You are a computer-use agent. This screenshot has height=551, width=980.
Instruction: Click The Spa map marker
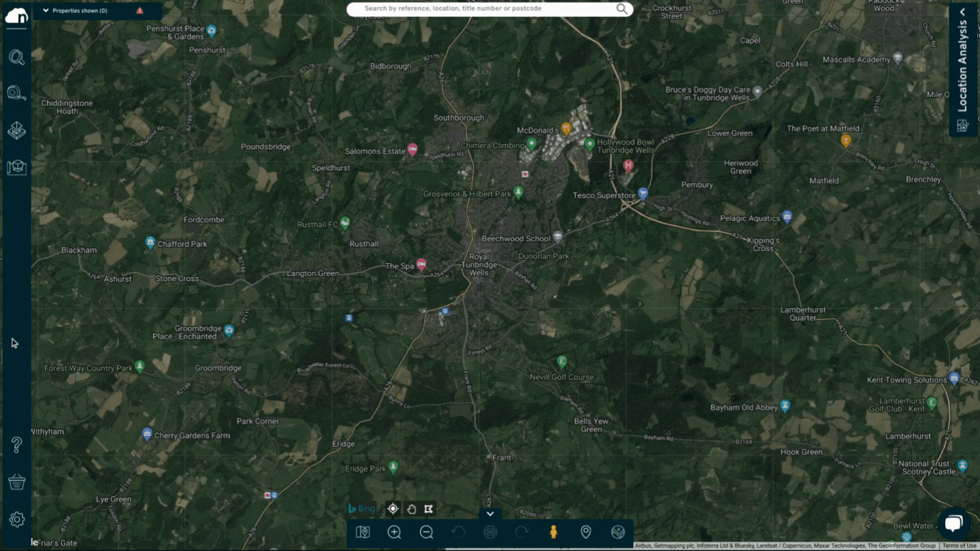pos(421,265)
